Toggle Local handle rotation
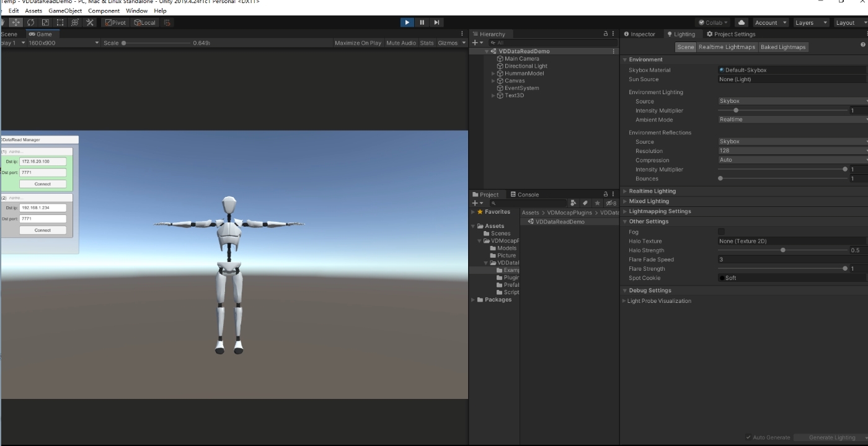 coord(145,22)
